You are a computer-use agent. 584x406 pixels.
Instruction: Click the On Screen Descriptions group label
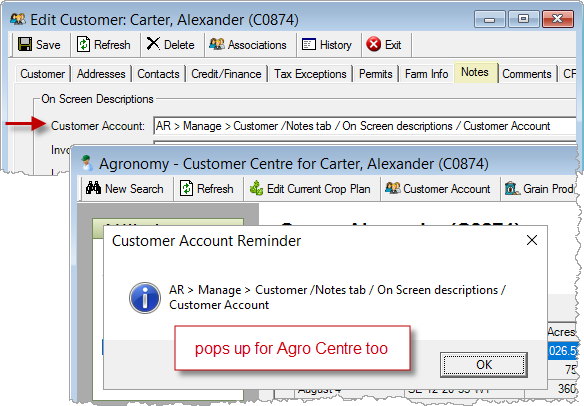tap(97, 99)
